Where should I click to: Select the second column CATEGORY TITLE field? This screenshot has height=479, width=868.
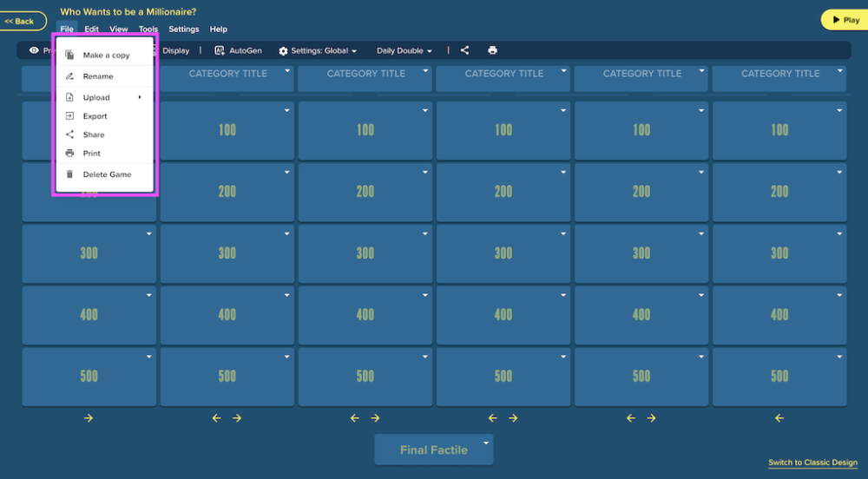[227, 79]
